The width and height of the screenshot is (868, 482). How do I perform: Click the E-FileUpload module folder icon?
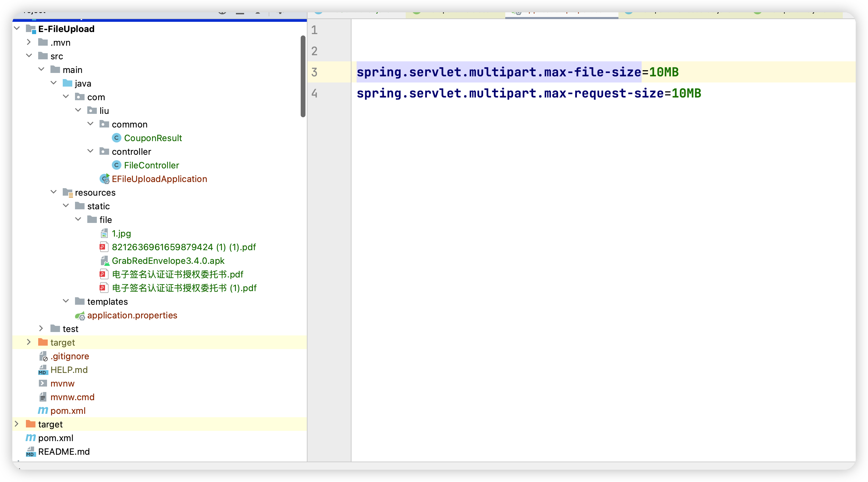coord(31,29)
